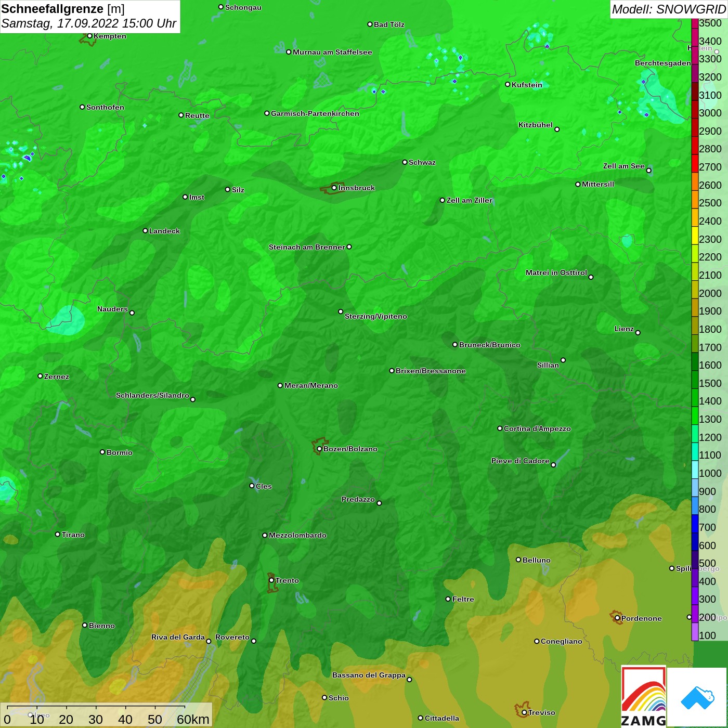The image size is (728, 728).
Task: Click the 'Tirano' label
Action: pos(73,535)
